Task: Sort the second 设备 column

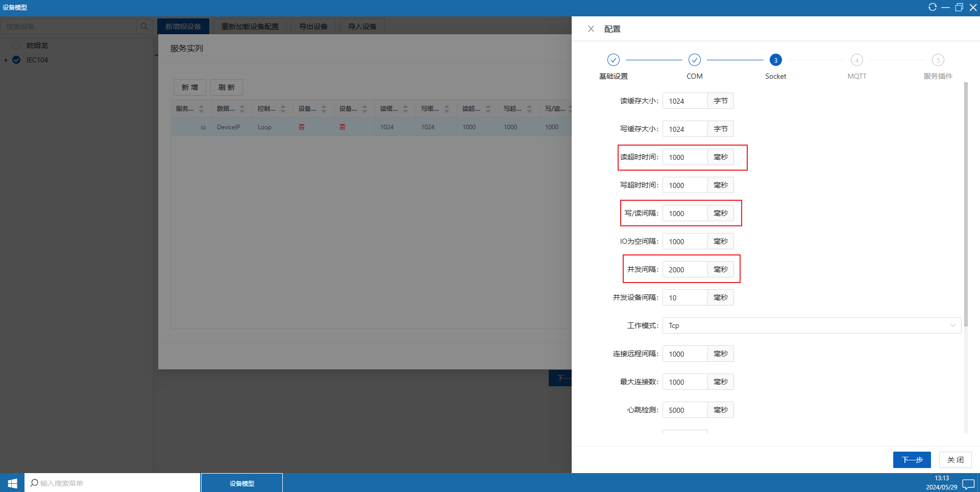Action: point(364,109)
